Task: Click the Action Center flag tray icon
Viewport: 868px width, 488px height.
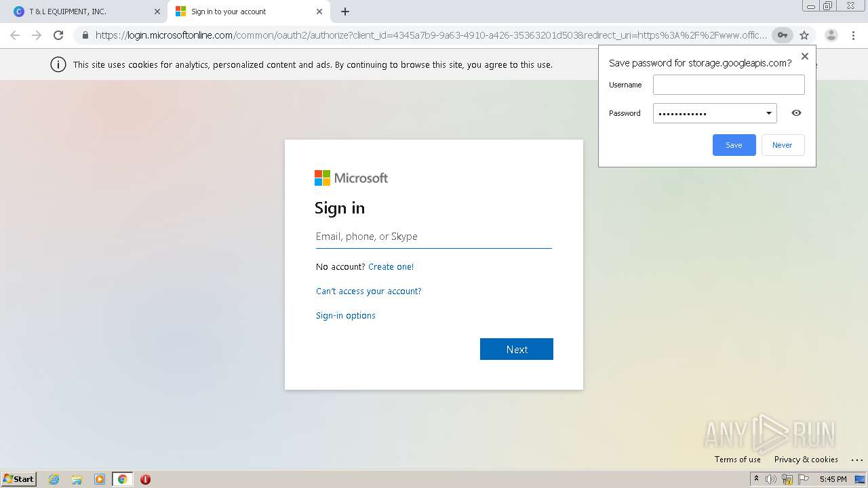Action: [804, 479]
